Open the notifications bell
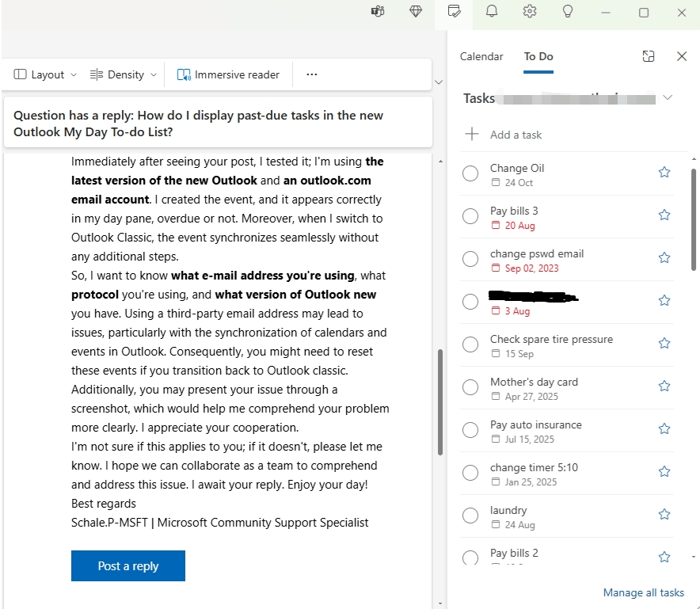This screenshot has height=609, width=700. [492, 11]
